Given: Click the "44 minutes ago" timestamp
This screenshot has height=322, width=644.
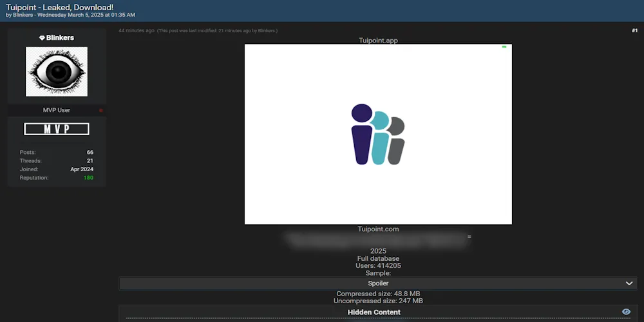Looking at the screenshot, I should coord(137,30).
